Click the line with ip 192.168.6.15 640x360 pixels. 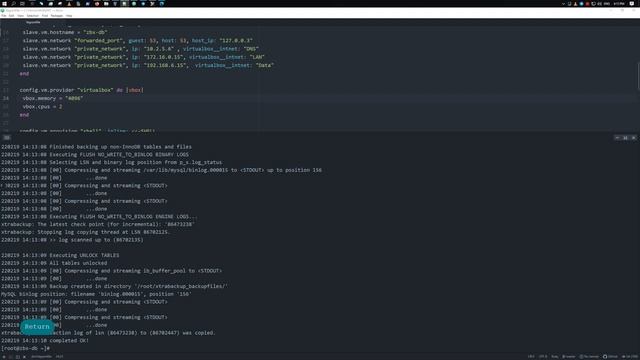[x=148, y=65]
